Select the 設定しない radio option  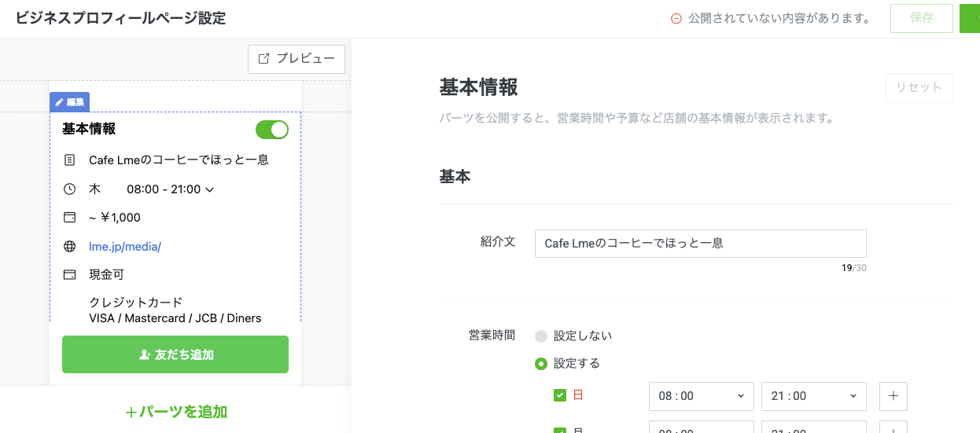point(541,336)
